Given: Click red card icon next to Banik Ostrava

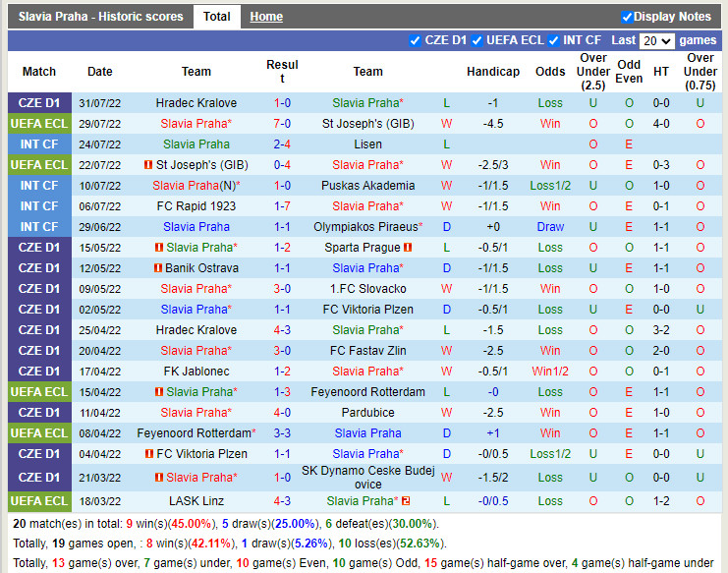Looking at the screenshot, I should pos(157,268).
